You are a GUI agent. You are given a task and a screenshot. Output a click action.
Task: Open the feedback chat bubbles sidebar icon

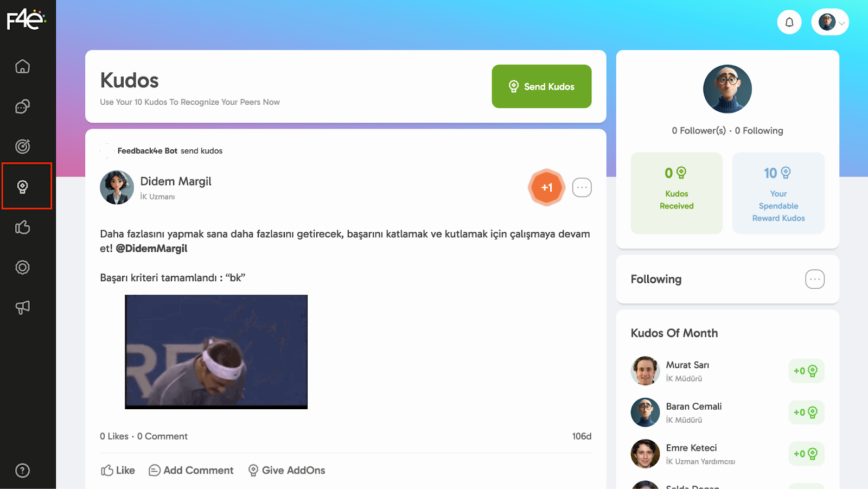22,106
